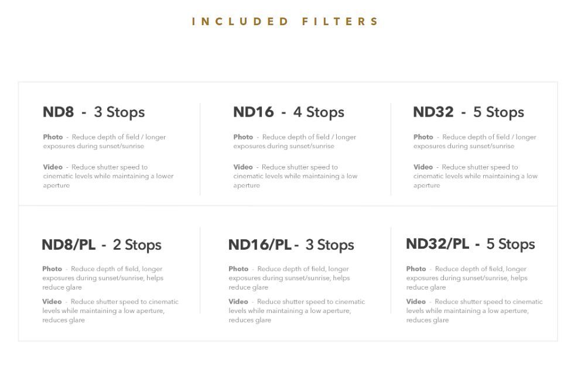The width and height of the screenshot is (588, 368).
Task: Click the Photo label under ND32
Action: coord(423,137)
